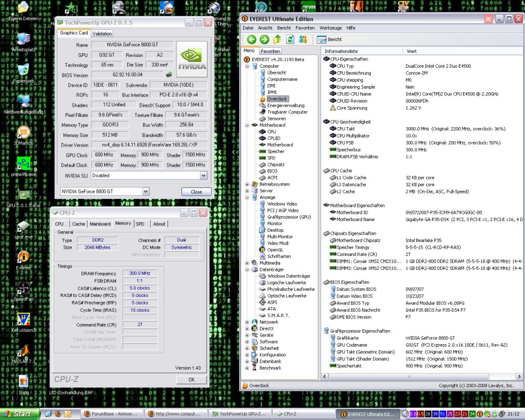Switch to Cache tab in CPU-Z
Viewport: 525px width, 420px height.
(x=78, y=224)
